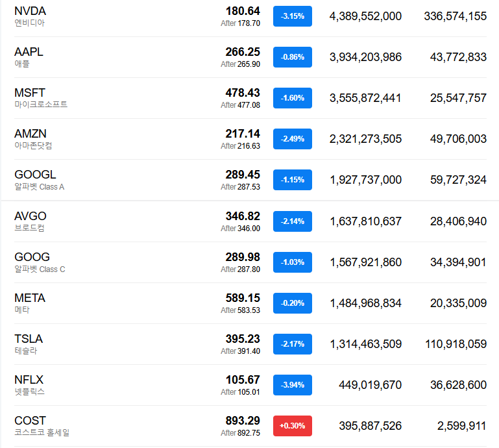This screenshot has height=448, width=499.
Task: Open the GOOGL ticker link
Action: (x=35, y=175)
